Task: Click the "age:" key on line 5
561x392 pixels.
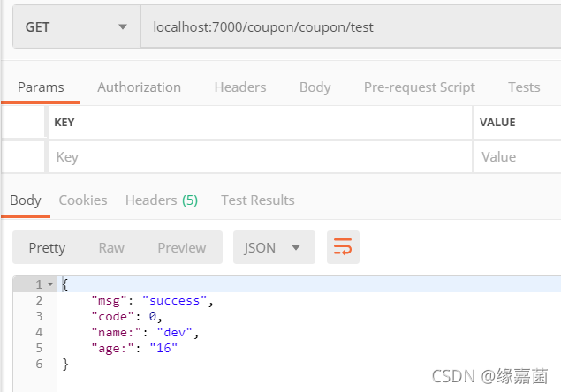Action: click(x=113, y=349)
